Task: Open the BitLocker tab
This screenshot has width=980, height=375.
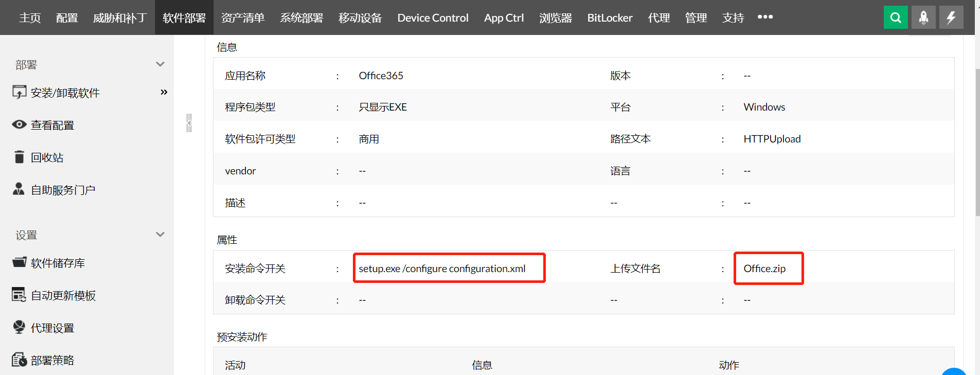Action: [610, 18]
